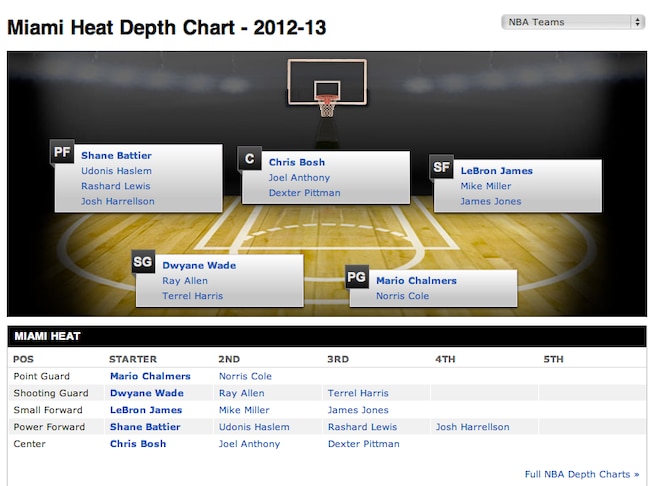
Task: Click the 5TH column header
Action: [x=553, y=359]
